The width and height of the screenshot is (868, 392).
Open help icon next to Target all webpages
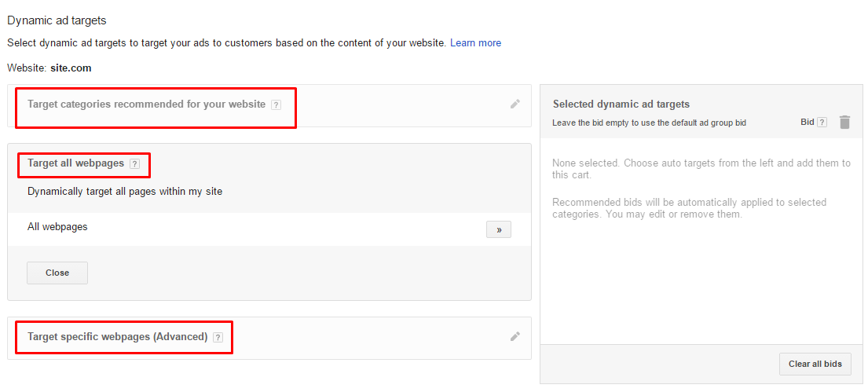coord(134,164)
